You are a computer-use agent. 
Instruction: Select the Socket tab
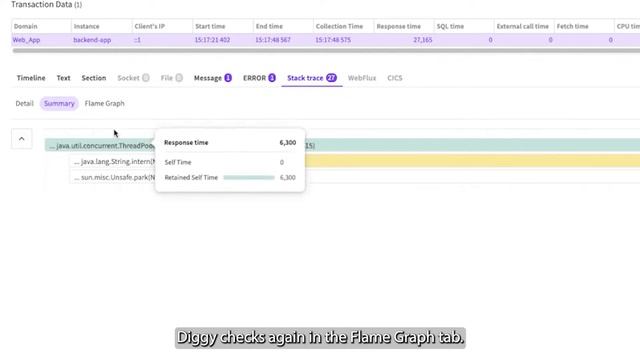133,78
